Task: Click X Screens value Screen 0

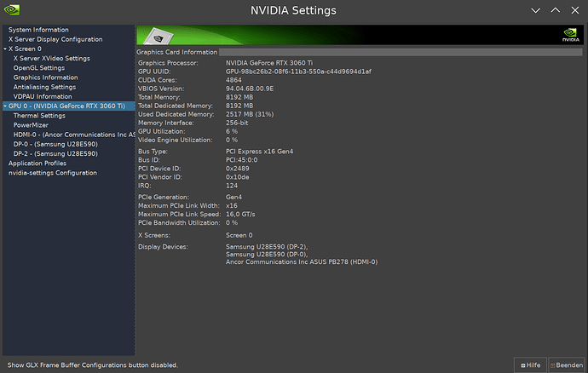Action: [239, 235]
